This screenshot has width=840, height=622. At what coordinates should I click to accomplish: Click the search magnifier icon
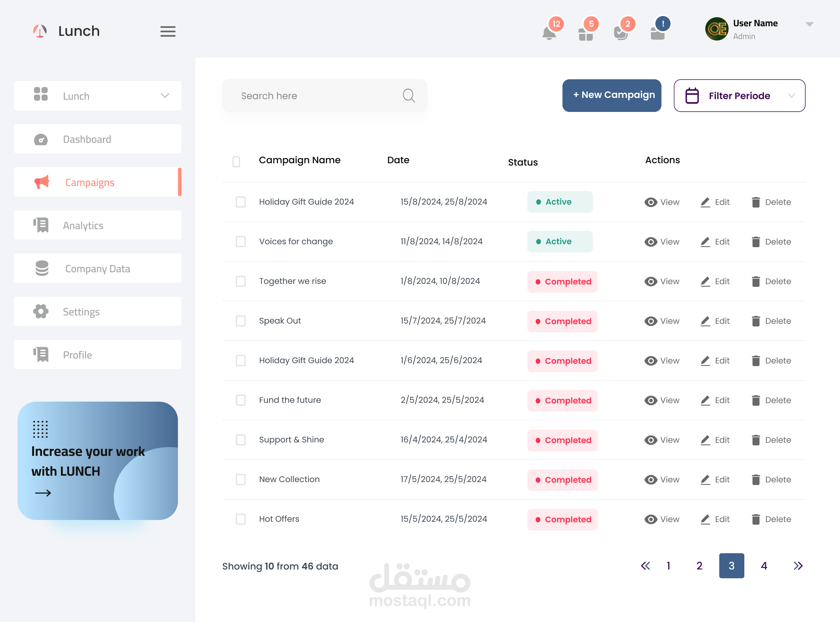point(409,96)
